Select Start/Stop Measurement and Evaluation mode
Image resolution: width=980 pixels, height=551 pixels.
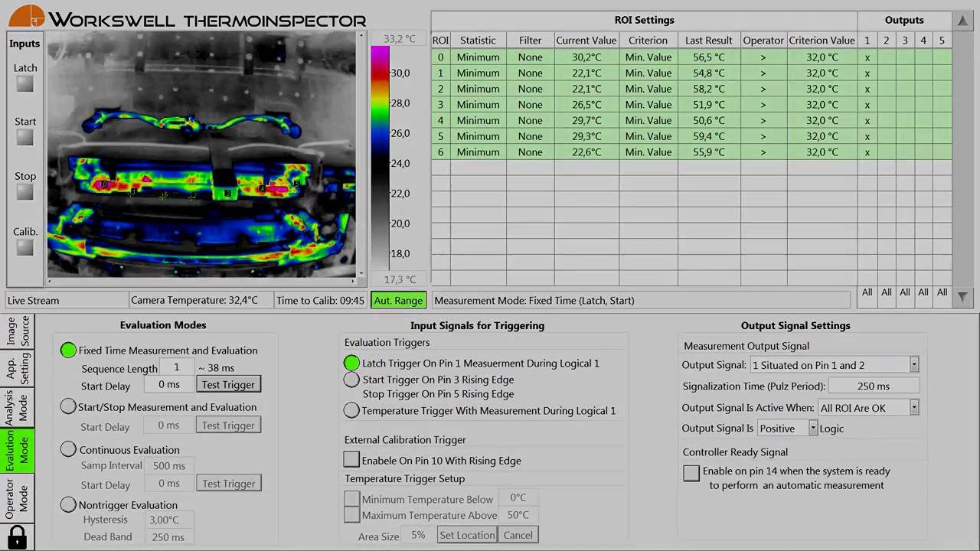(x=68, y=407)
